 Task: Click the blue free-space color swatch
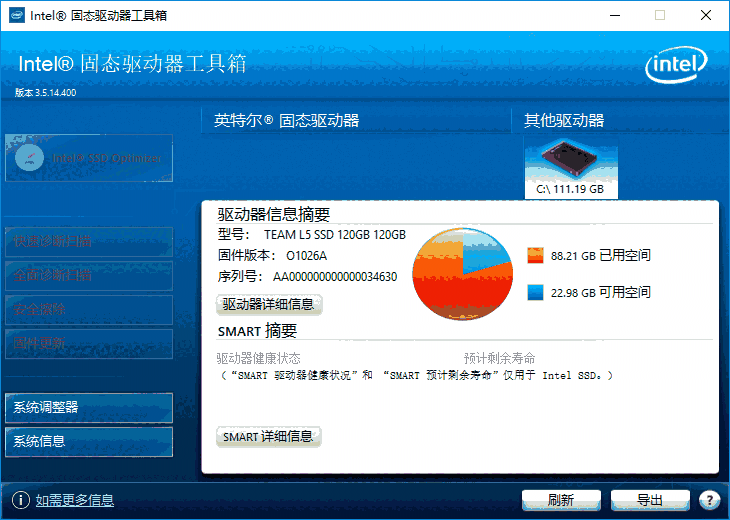click(x=535, y=292)
